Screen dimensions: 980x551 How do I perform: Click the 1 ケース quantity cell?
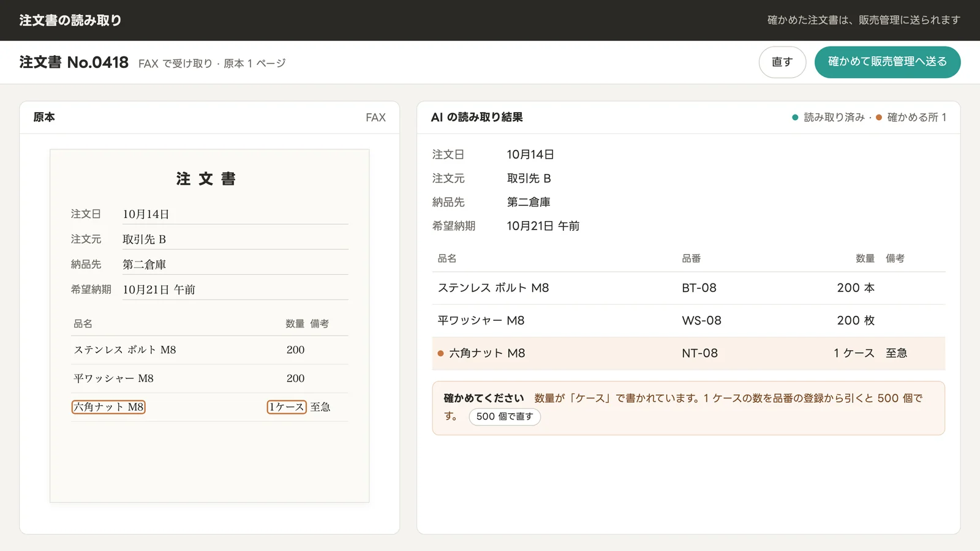point(854,353)
